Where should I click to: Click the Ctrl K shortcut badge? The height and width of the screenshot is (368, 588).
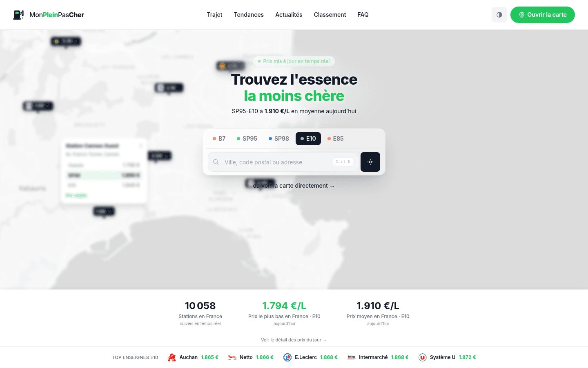click(x=343, y=162)
